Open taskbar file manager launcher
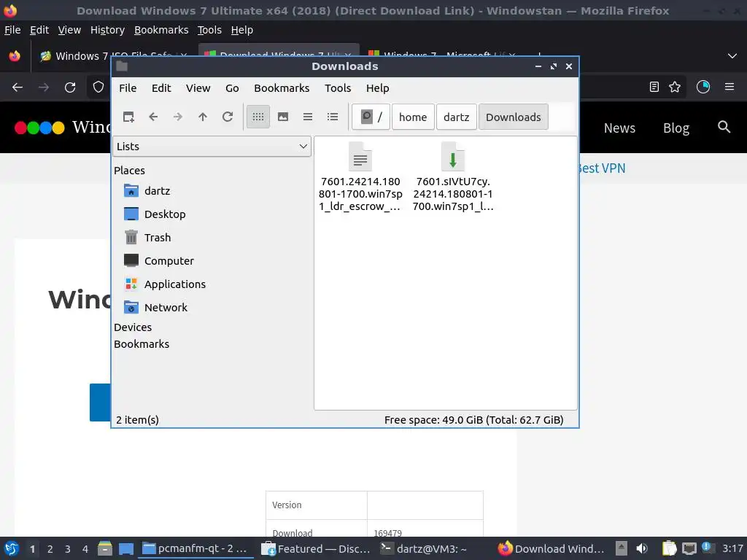The width and height of the screenshot is (747, 560). click(105, 548)
